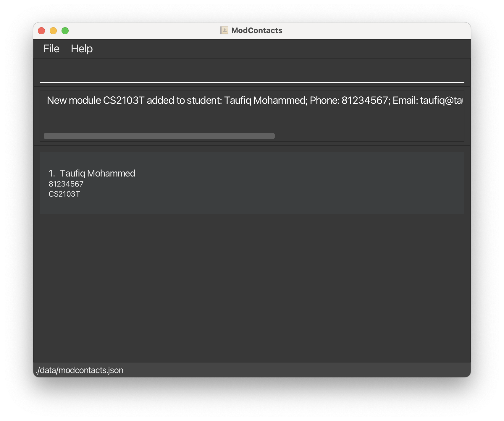Click the CS2103T module label
The width and height of the screenshot is (504, 421).
[64, 194]
